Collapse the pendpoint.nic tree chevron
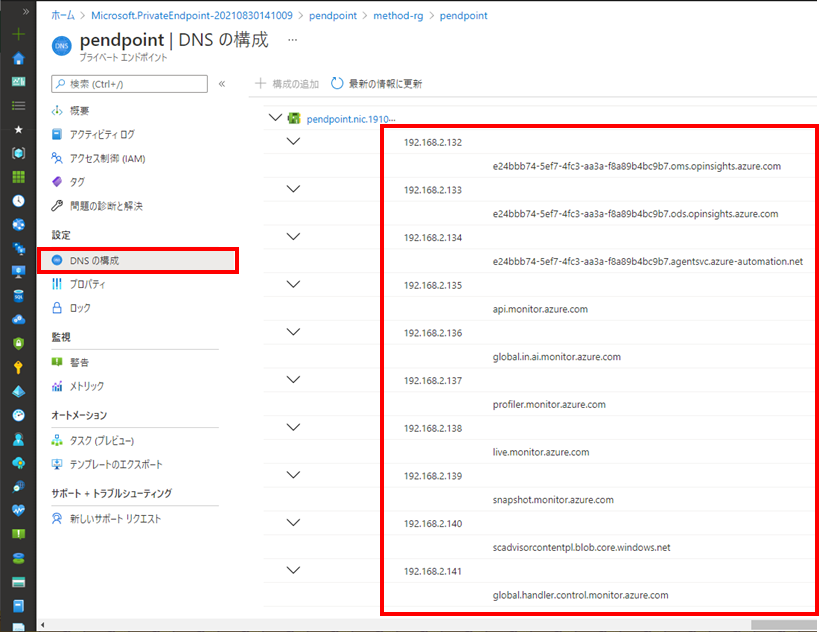The width and height of the screenshot is (819, 632). (275, 118)
